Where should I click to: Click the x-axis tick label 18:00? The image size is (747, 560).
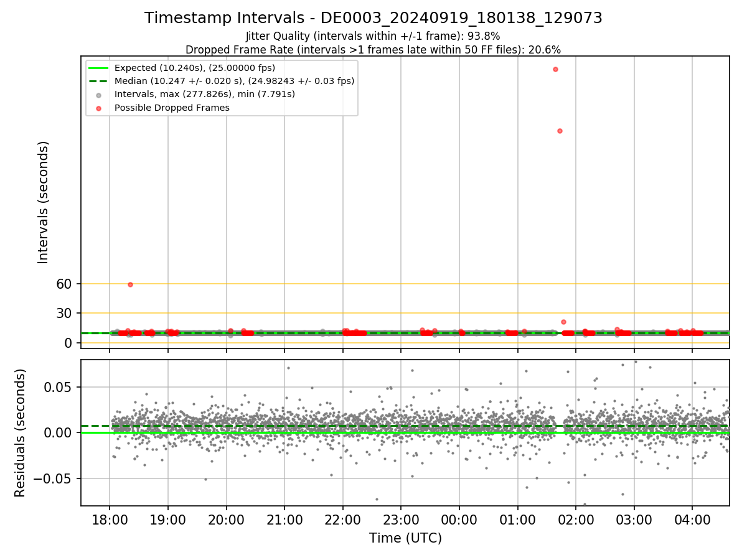(110, 520)
